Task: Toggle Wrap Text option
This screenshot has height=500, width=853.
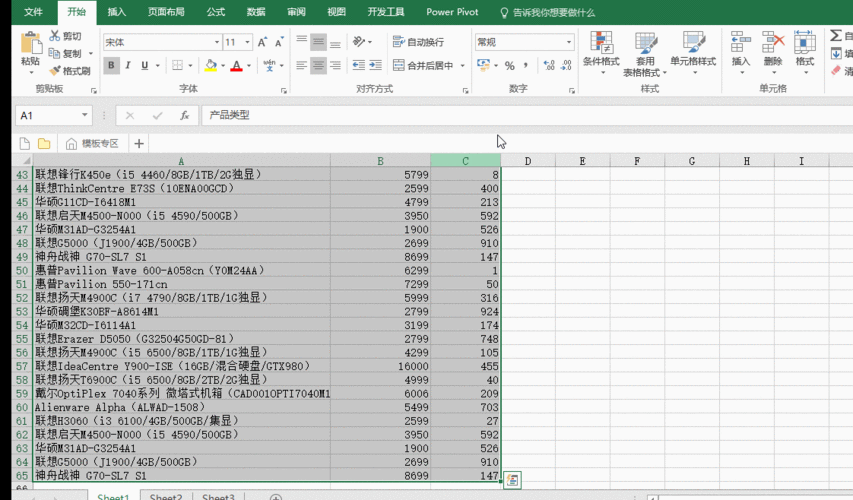Action: (x=418, y=42)
